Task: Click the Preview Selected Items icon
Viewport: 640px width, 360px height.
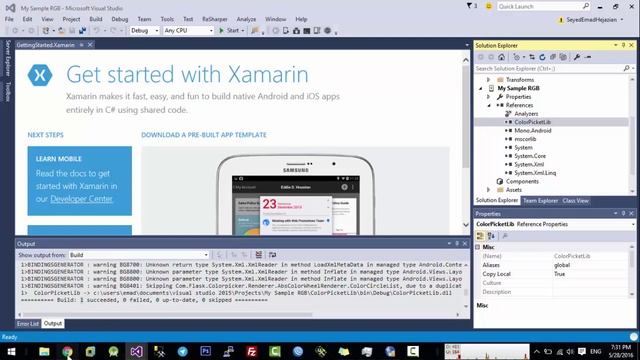Action: pos(588,57)
